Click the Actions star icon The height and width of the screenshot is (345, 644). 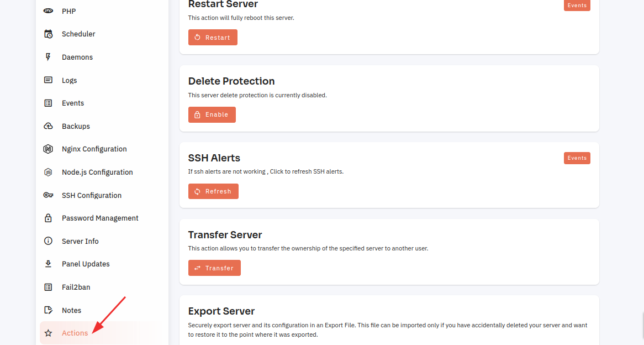[48, 333]
